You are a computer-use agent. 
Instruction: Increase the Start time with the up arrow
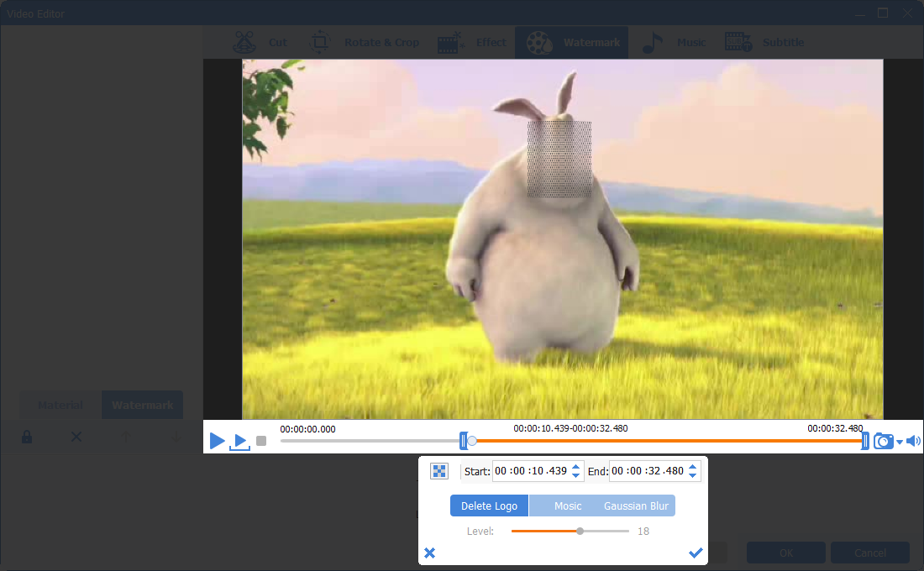pos(575,467)
